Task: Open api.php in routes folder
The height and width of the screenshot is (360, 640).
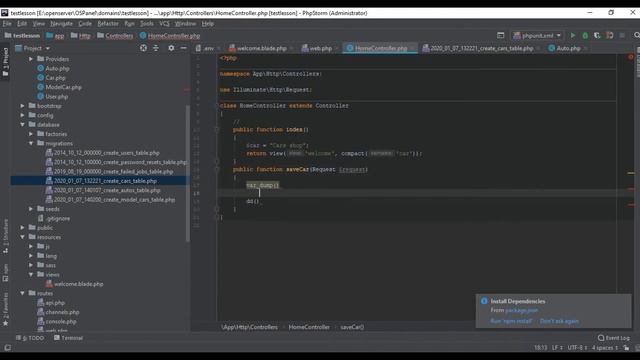Action: 51,303
